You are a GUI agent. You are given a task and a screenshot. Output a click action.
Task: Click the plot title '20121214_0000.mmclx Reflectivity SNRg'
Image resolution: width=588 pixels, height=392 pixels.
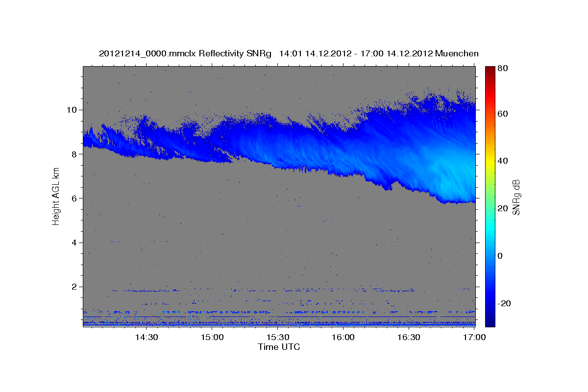coord(185,53)
